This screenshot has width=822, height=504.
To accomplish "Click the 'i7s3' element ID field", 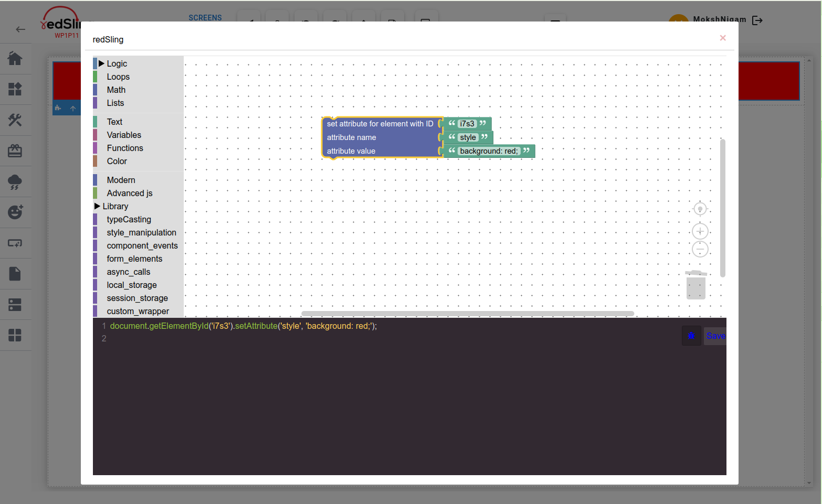I will click(467, 124).
